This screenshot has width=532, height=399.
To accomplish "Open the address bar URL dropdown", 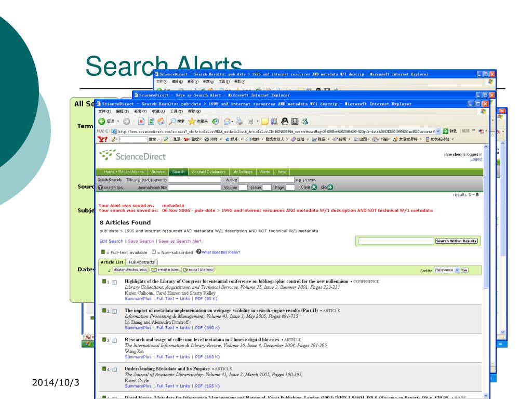I will pos(437,131).
